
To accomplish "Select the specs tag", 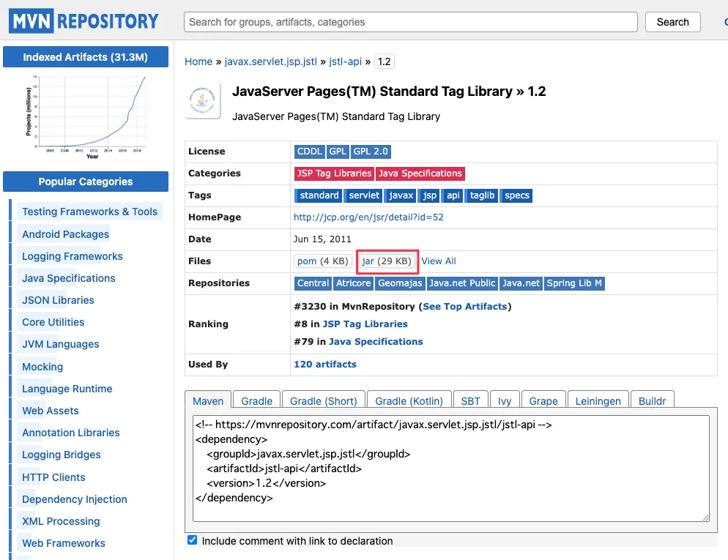I will click(x=516, y=195).
